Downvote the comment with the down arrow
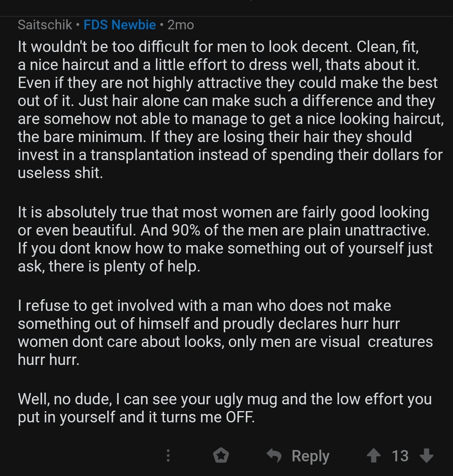453x476 pixels. point(427,455)
